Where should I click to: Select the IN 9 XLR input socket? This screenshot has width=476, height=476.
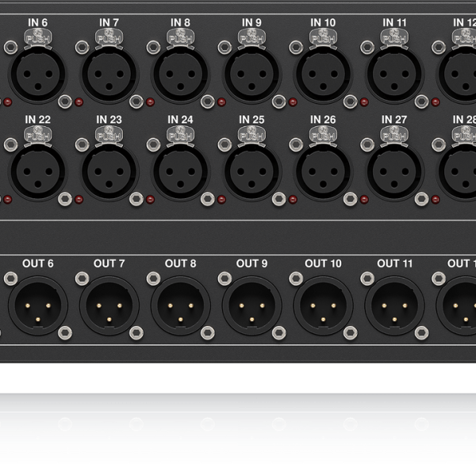coord(252,75)
